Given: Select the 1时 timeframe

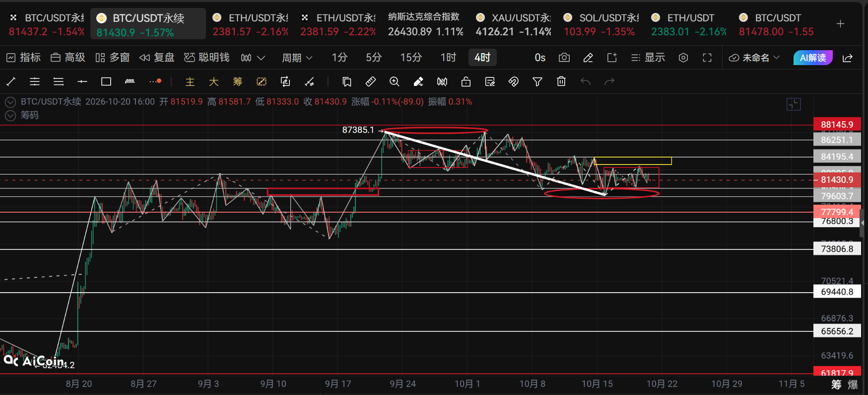Looking at the screenshot, I should click(448, 58).
